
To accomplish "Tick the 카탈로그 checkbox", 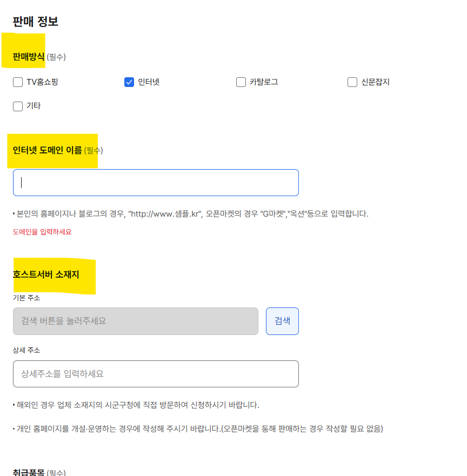I will tap(241, 82).
